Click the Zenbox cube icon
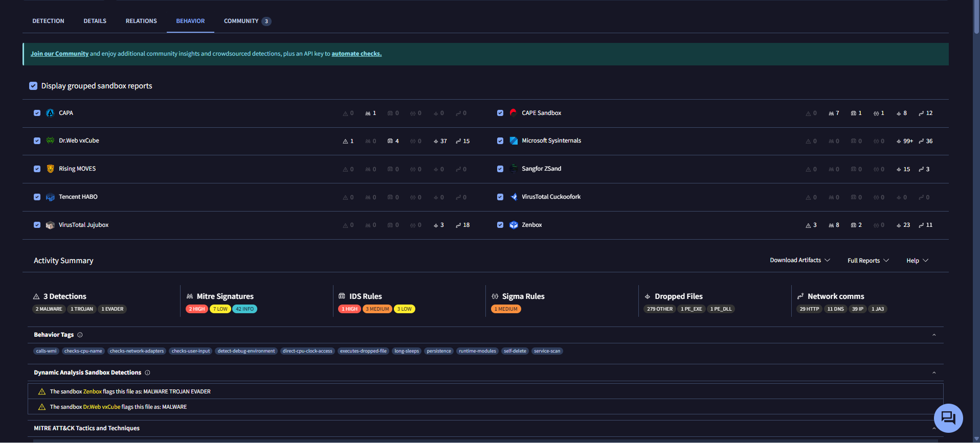The width and height of the screenshot is (980, 443). tap(514, 225)
